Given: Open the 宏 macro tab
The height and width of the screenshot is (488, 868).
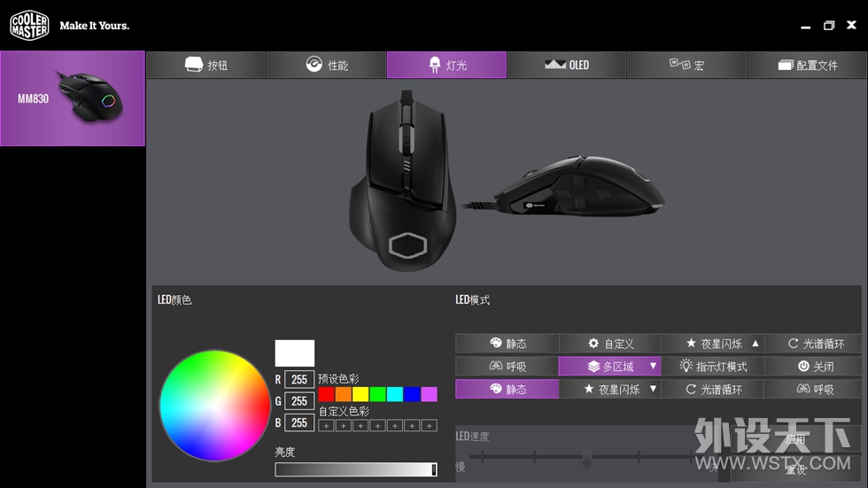Looking at the screenshot, I should (x=687, y=66).
